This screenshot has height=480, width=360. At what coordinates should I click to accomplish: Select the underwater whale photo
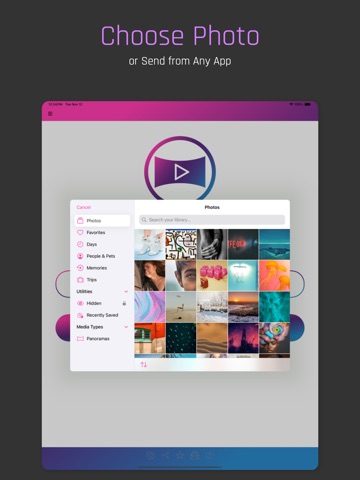click(x=274, y=244)
